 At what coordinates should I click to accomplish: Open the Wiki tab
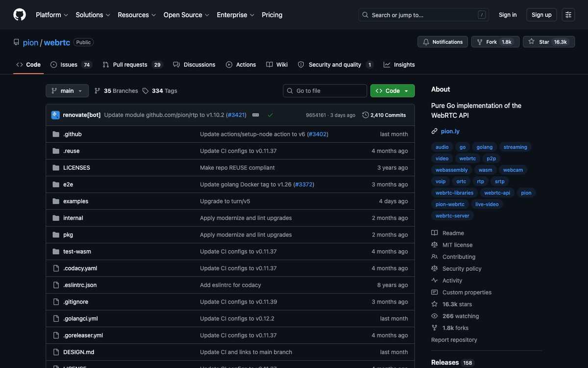pyautogui.click(x=277, y=65)
